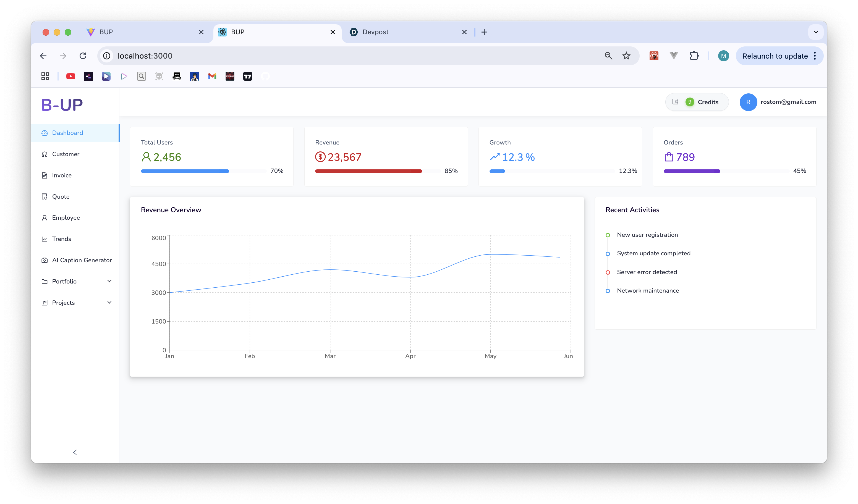Image resolution: width=858 pixels, height=504 pixels.
Task: Click the Revenue red progress bar
Action: [x=368, y=171]
